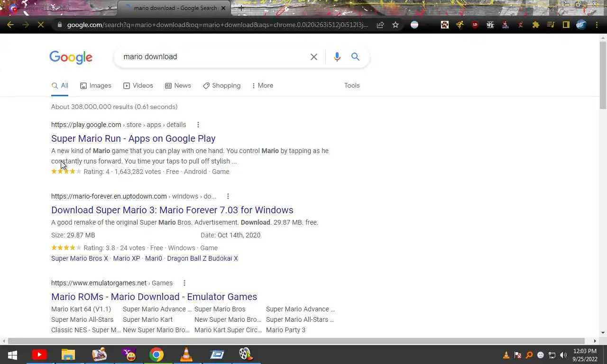Image resolution: width=607 pixels, height=364 pixels.
Task: Open a new tab with the plus button
Action: point(241,8)
